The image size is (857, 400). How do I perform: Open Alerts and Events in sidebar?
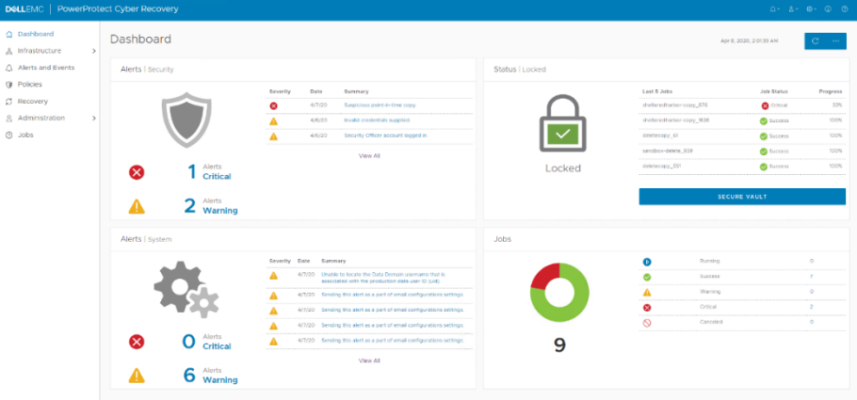click(46, 67)
